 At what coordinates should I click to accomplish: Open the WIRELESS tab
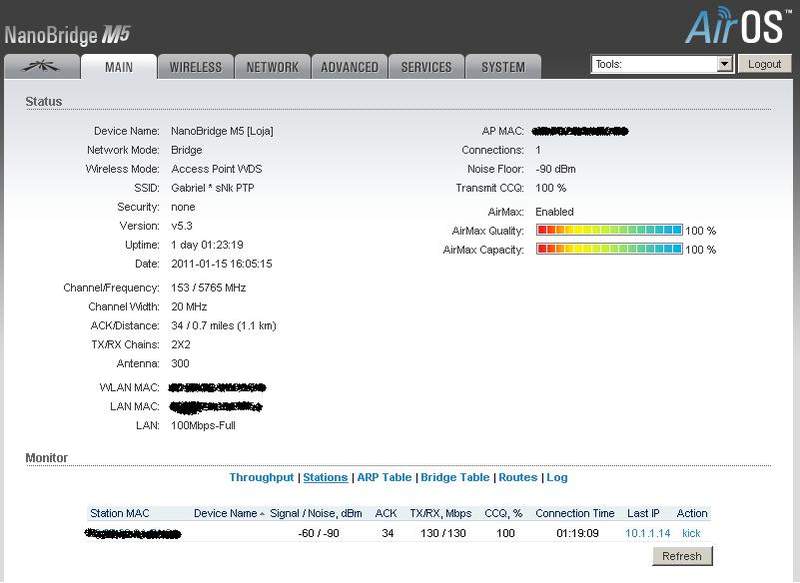tap(196, 67)
